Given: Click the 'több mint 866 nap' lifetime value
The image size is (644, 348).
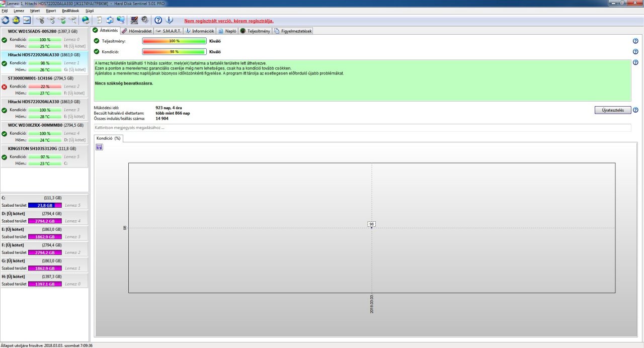Looking at the screenshot, I should point(173,113).
